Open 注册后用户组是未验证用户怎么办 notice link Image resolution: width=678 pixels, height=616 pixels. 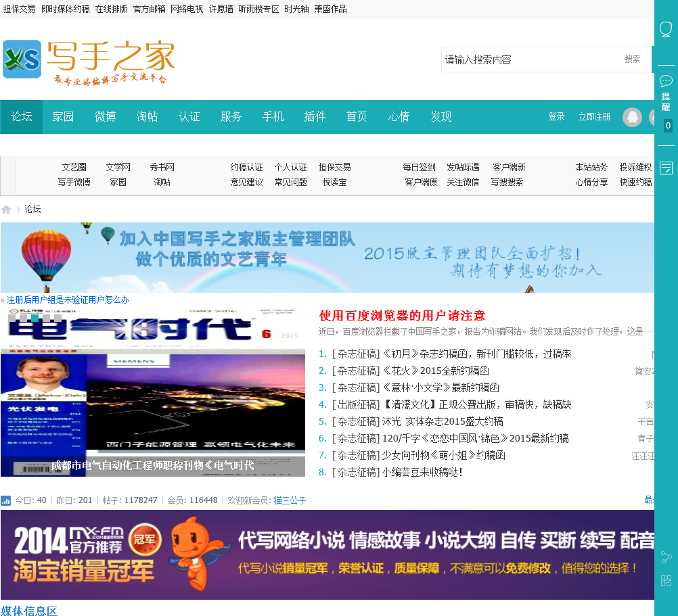tap(68, 300)
